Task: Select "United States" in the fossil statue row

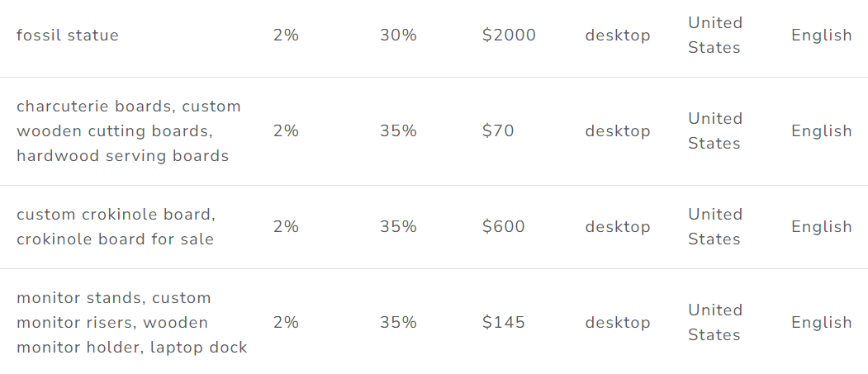Action: [715, 36]
